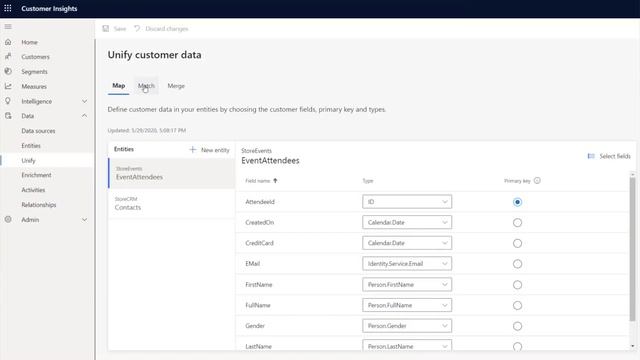The image size is (640, 360).
Task: Click the Customers icon in sidebar
Action: click(8, 57)
